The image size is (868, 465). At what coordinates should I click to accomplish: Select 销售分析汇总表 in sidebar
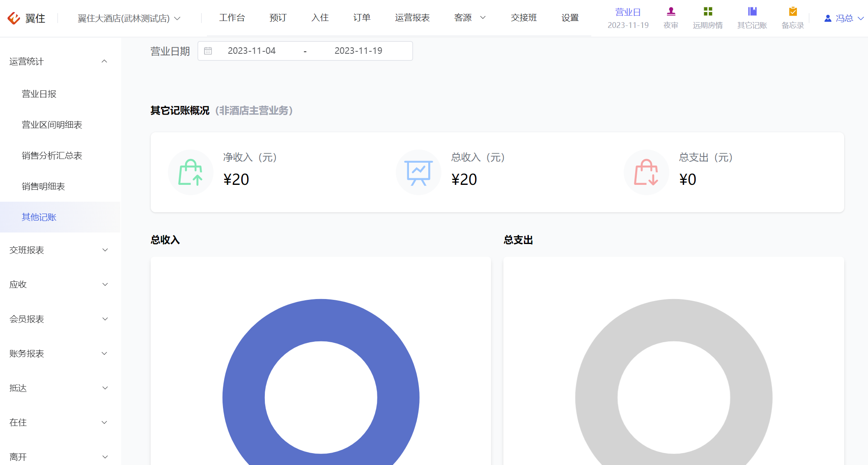point(52,156)
